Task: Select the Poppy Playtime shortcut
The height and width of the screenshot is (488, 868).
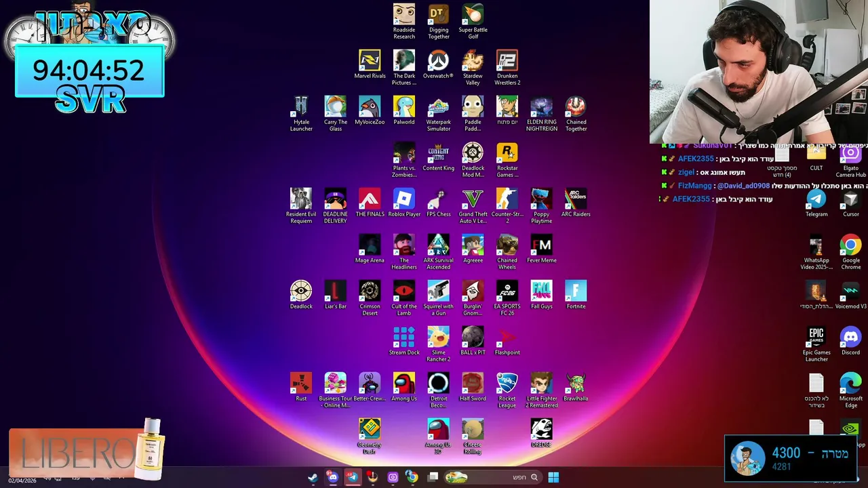Action: click(x=542, y=205)
